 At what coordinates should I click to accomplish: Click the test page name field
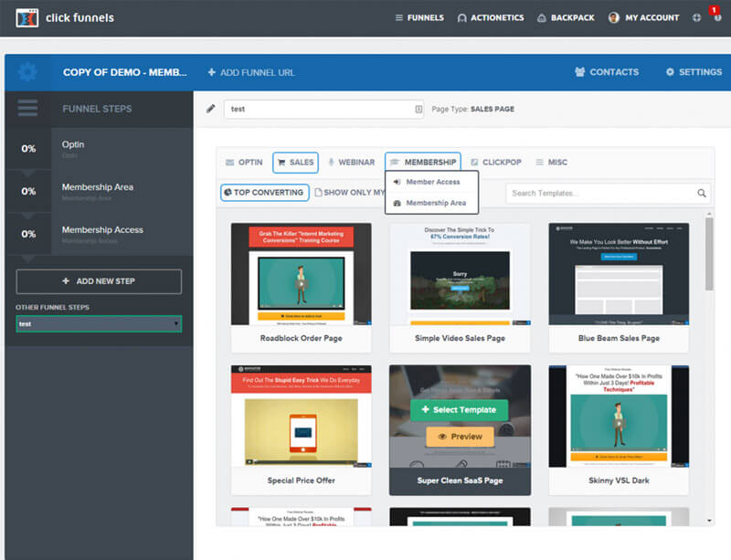(323, 109)
